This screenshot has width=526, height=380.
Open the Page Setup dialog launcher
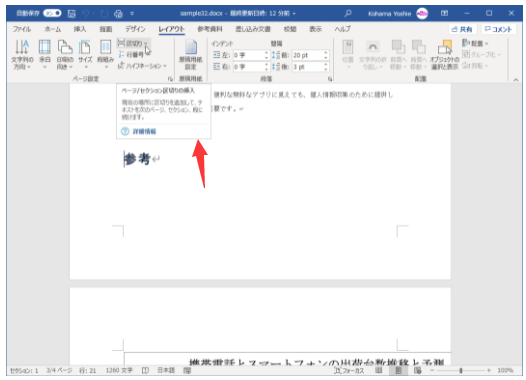point(170,79)
